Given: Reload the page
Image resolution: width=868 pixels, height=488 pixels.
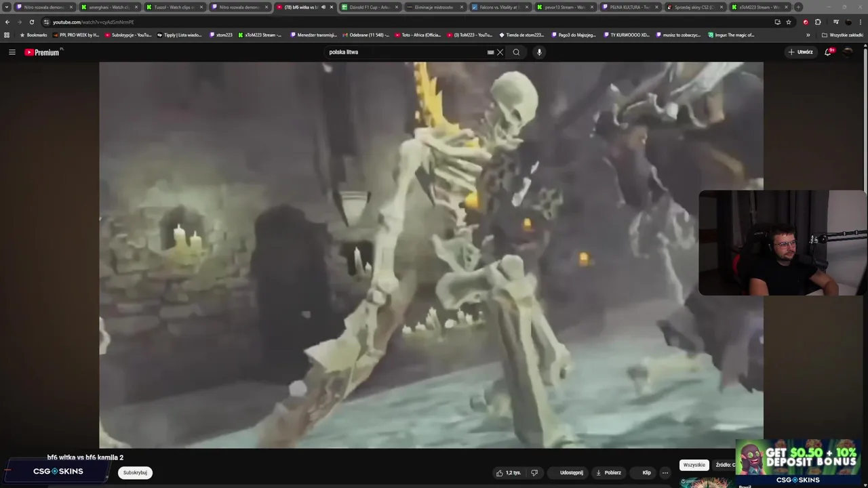Looking at the screenshot, I should click(31, 22).
